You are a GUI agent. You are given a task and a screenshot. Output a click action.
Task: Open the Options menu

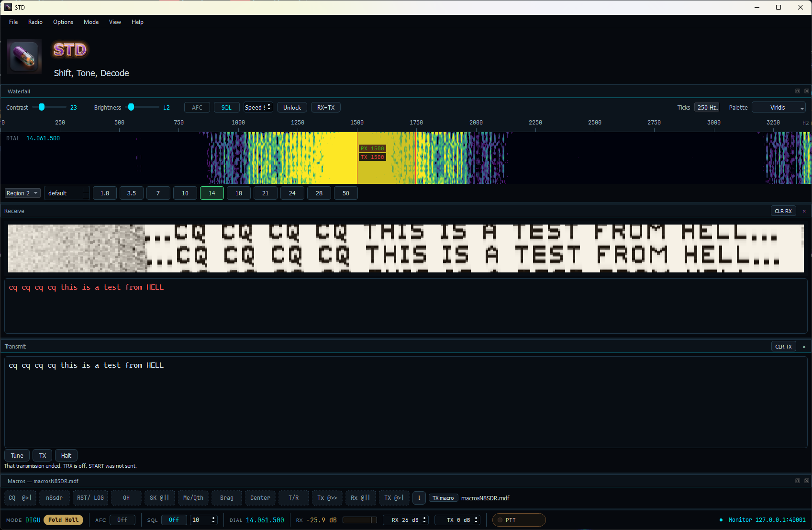point(63,22)
